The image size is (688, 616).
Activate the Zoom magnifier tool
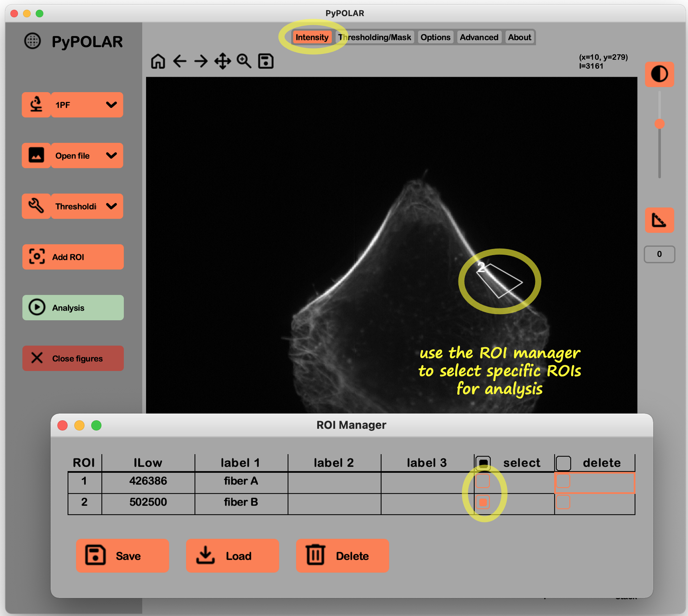[244, 61]
